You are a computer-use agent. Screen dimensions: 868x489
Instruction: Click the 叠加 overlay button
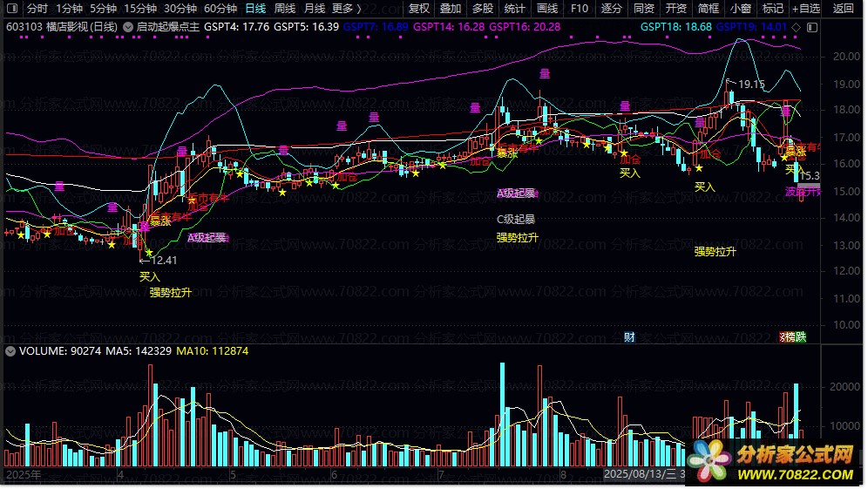coord(450,9)
